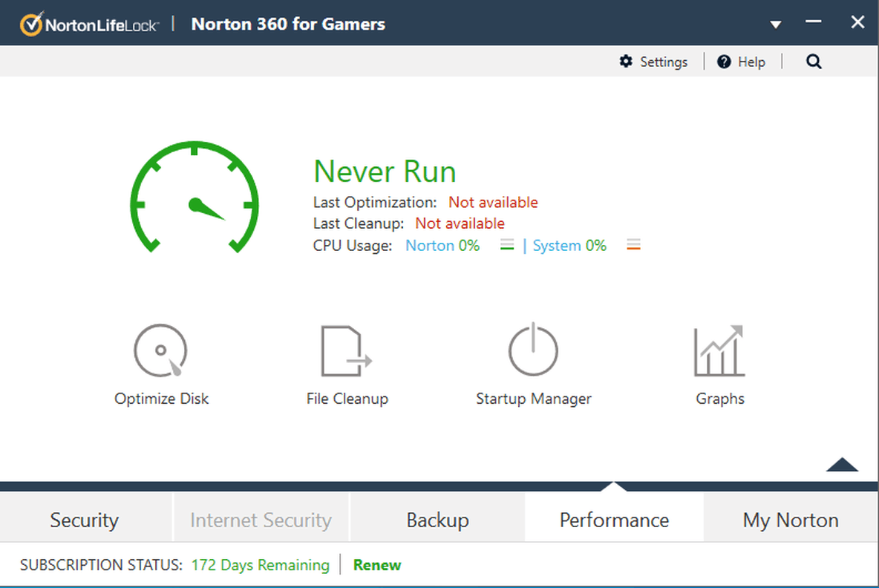Click the Startup Manager label
Viewport: 879px width, 588px height.
[x=534, y=399]
